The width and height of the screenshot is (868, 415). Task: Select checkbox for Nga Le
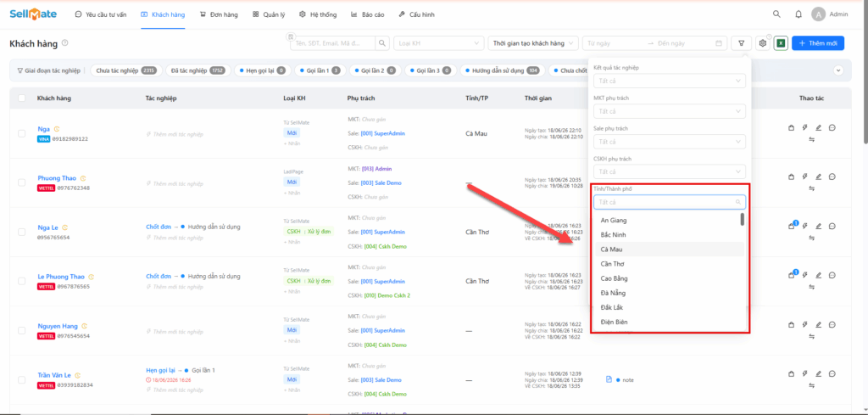point(21,232)
